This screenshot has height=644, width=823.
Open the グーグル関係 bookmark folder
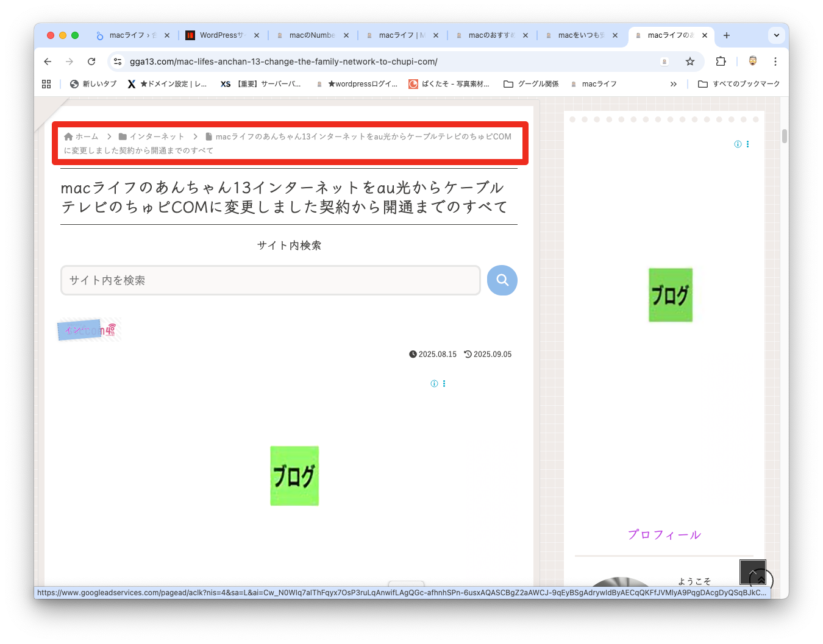click(x=531, y=84)
